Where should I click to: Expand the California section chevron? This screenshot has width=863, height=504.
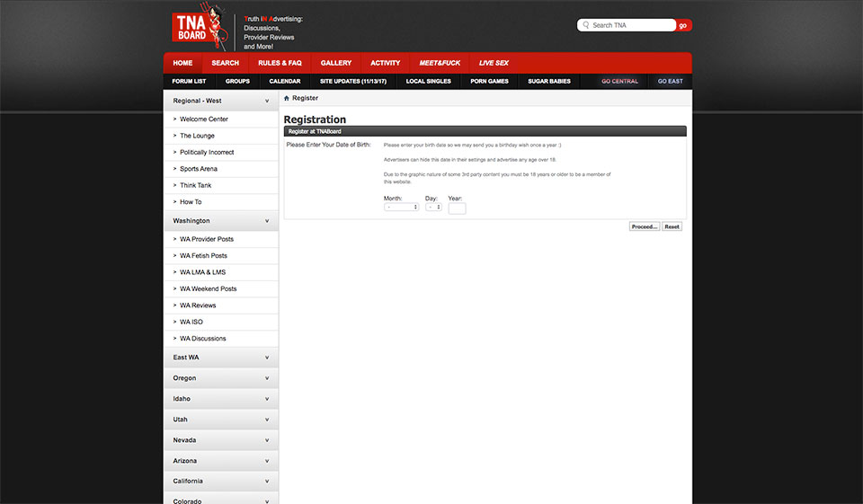click(267, 482)
